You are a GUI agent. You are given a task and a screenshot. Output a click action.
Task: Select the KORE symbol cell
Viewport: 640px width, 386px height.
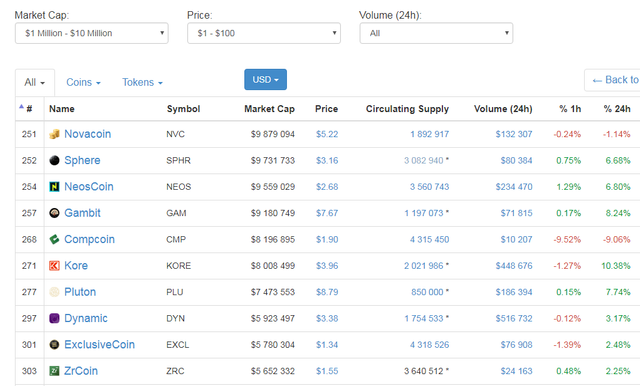click(x=178, y=266)
